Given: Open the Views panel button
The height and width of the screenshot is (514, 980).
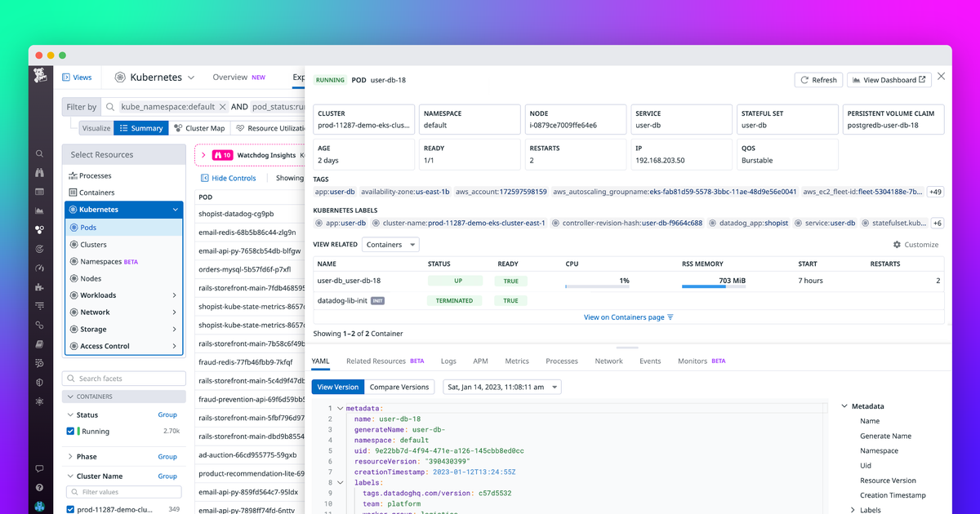Looking at the screenshot, I should [77, 78].
